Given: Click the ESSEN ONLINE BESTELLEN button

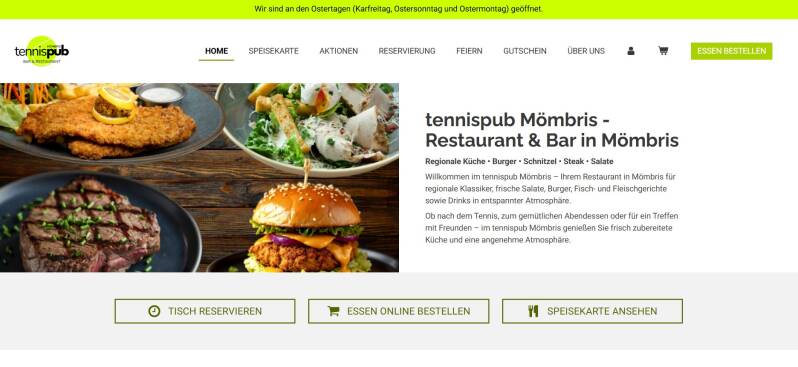Looking at the screenshot, I should click(398, 311).
